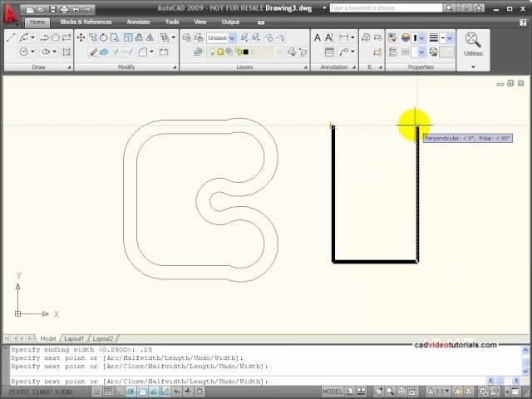
Task: Select the Polygon tool
Action: point(56,37)
